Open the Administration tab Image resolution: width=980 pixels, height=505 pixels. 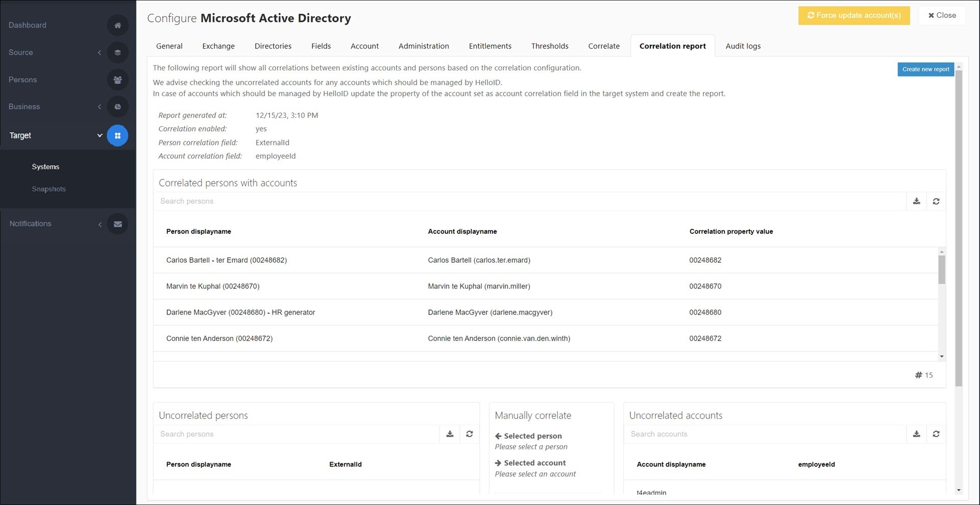pos(424,46)
